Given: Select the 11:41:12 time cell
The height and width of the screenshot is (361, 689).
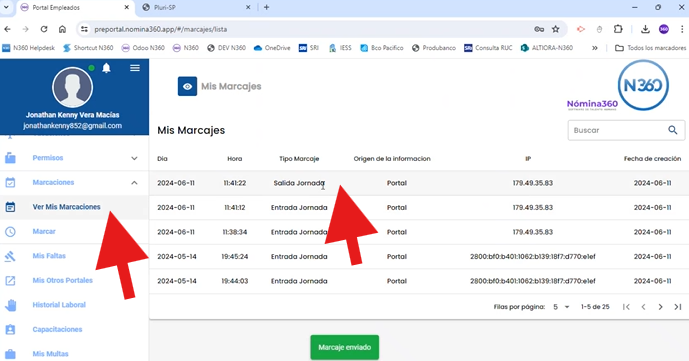Looking at the screenshot, I should point(235,207).
